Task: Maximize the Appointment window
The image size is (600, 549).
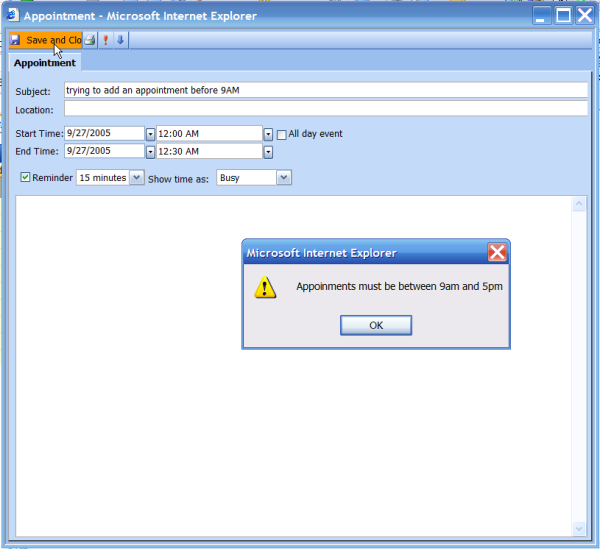Action: pos(563,15)
